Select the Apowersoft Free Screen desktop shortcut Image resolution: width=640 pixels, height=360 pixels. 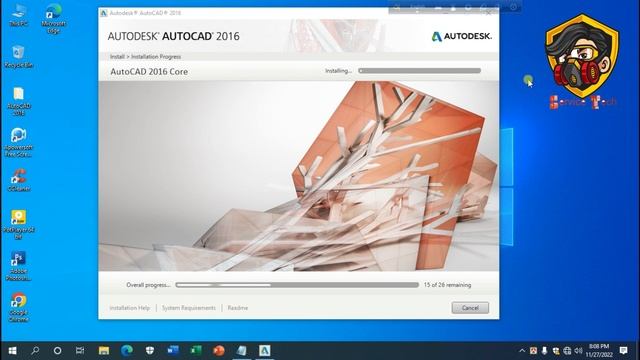(x=18, y=142)
